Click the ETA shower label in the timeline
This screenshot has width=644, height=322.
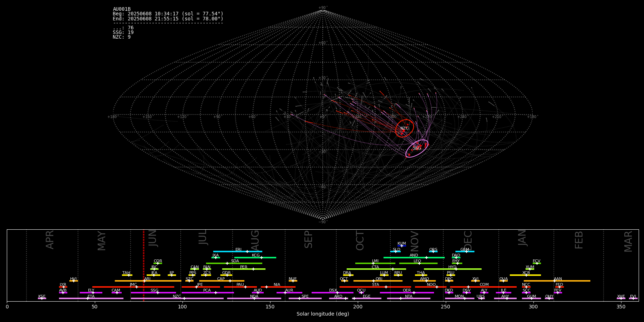pos(91,297)
